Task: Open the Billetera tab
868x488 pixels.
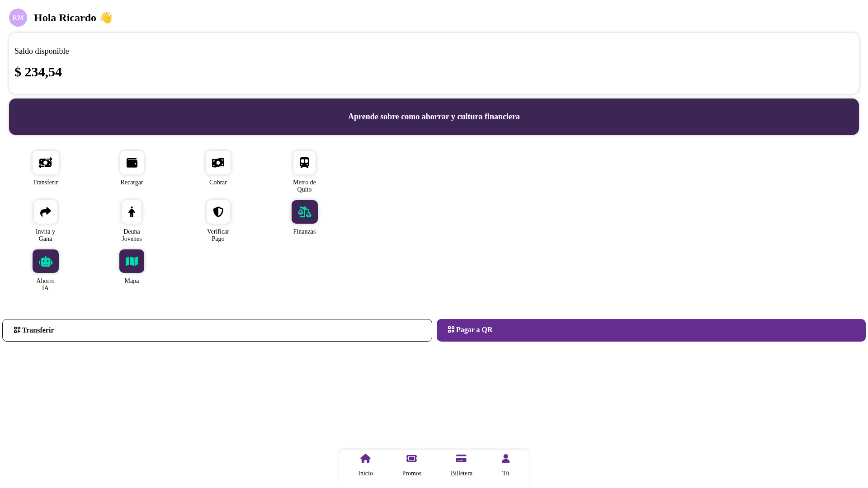Action: [x=461, y=465]
